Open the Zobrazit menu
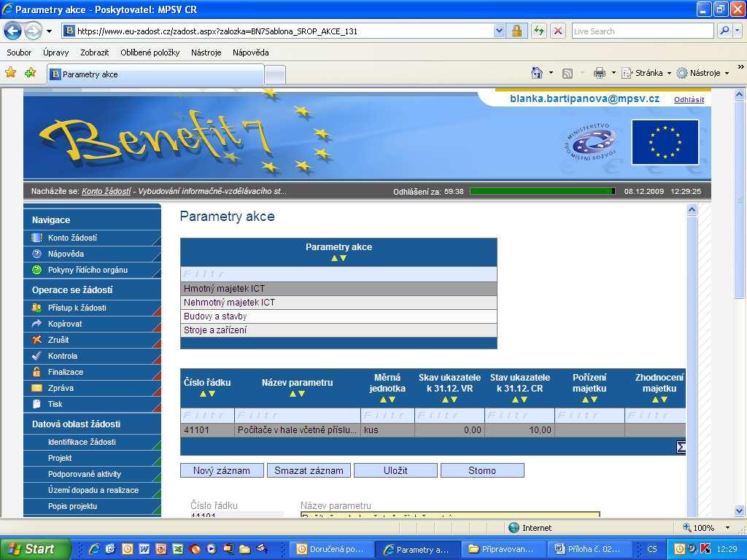 (94, 52)
